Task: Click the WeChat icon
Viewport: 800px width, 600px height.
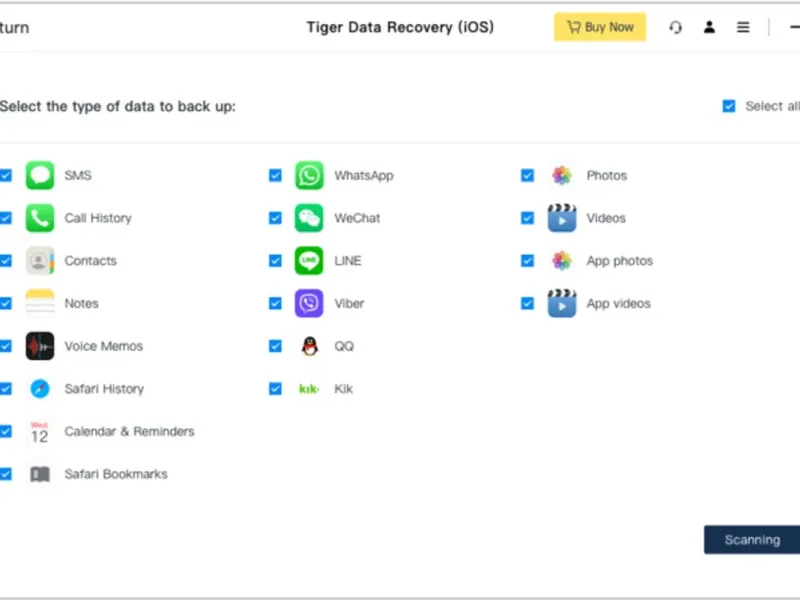Action: pos(309,218)
